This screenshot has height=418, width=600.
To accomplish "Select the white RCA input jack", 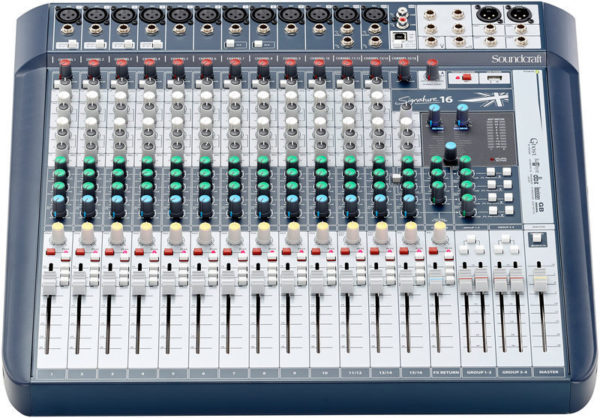I will [402, 11].
